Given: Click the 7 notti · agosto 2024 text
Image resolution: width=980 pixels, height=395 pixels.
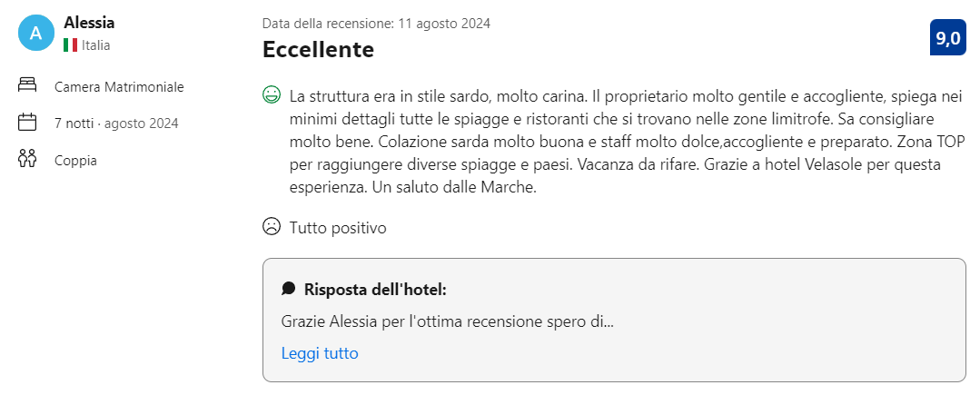Looking at the screenshot, I should click(x=116, y=123).
